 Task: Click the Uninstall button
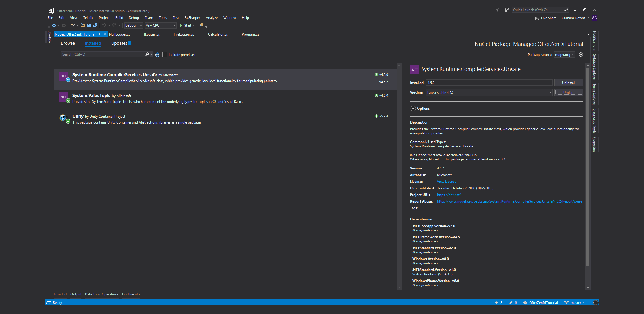[x=568, y=83]
